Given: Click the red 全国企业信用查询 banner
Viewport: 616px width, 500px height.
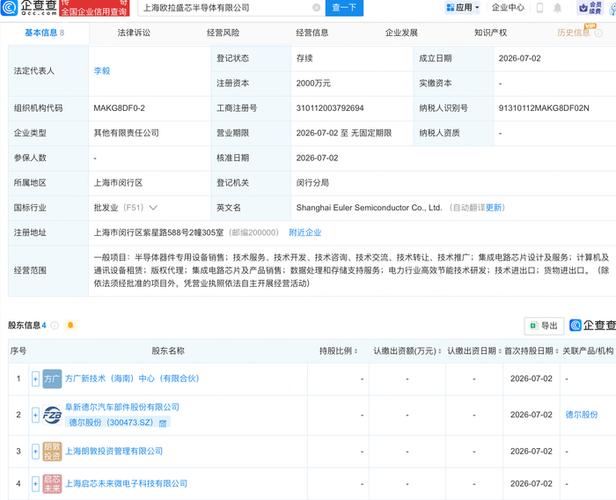Looking at the screenshot, I should (94, 9).
